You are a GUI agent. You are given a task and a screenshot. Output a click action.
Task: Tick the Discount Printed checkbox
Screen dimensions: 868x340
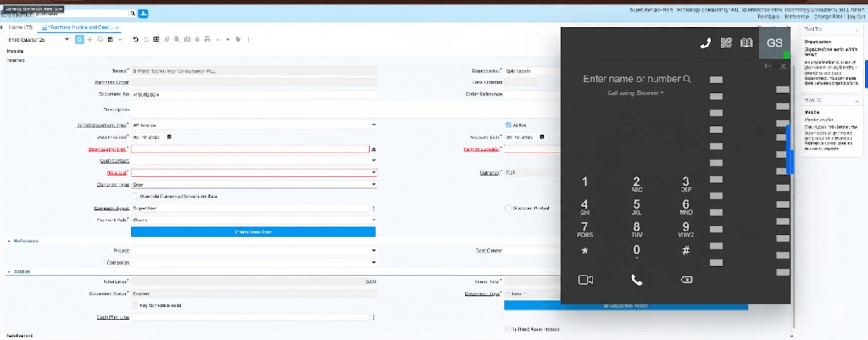pos(509,209)
